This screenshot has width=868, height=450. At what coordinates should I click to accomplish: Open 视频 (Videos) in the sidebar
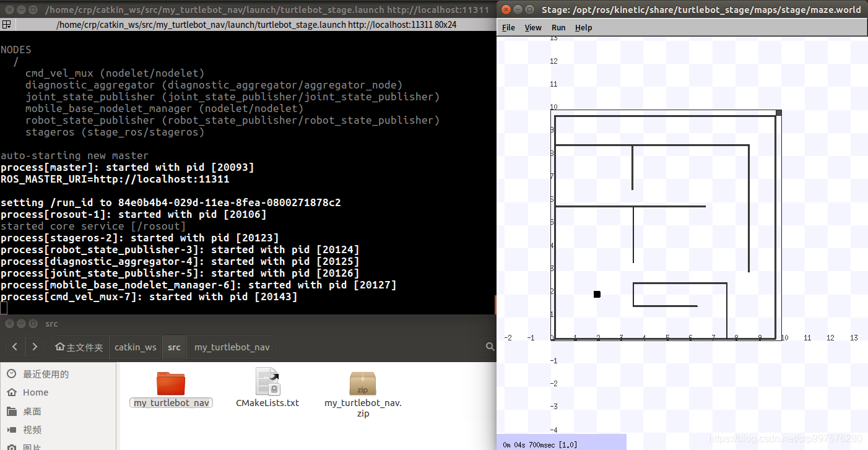[32, 430]
